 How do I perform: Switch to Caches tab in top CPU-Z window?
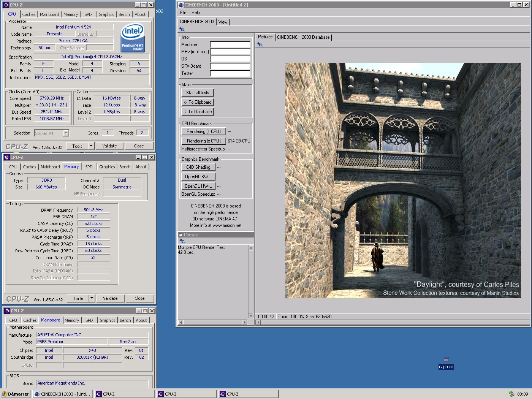point(29,14)
